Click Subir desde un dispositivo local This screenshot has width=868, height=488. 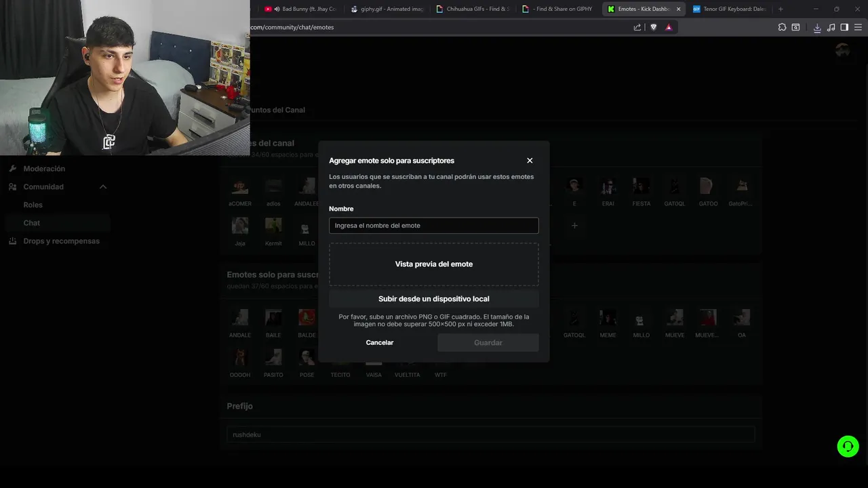434,299
